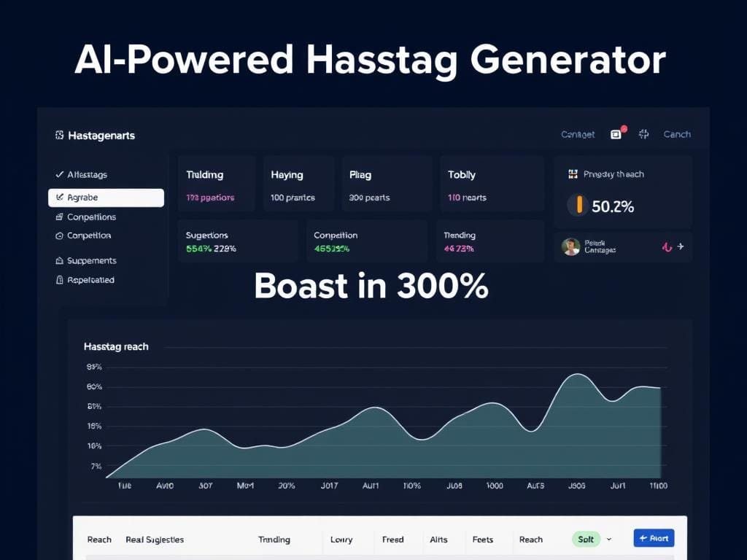Click the plus icon in profile card
Viewport: 747px width, 560px height.
click(681, 246)
